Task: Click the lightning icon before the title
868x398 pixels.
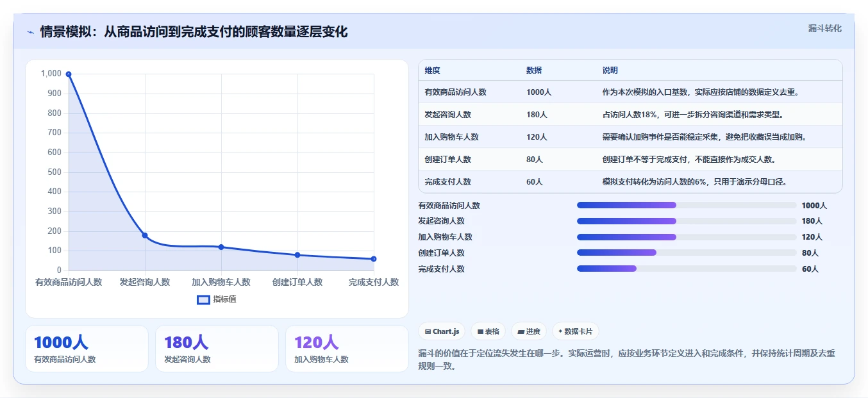Action: (x=30, y=32)
